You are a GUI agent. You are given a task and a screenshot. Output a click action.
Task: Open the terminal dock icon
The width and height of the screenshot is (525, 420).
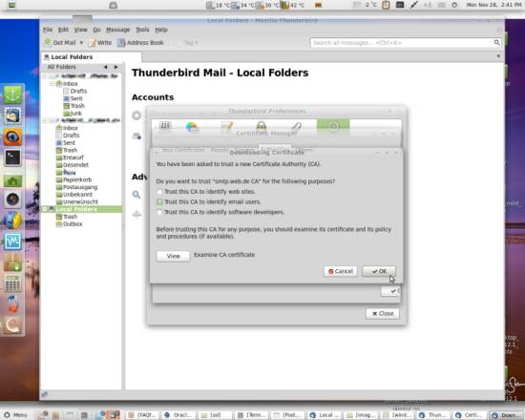[x=12, y=157]
